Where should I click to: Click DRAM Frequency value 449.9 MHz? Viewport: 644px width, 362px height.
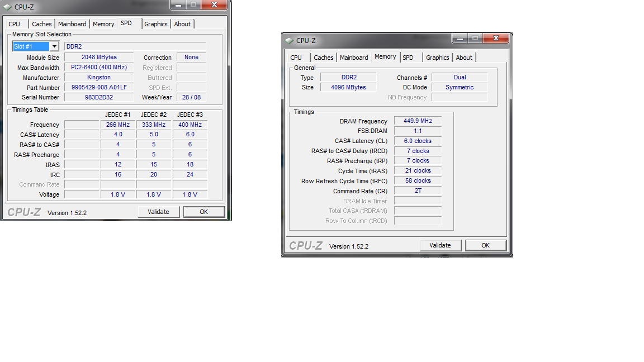(418, 121)
